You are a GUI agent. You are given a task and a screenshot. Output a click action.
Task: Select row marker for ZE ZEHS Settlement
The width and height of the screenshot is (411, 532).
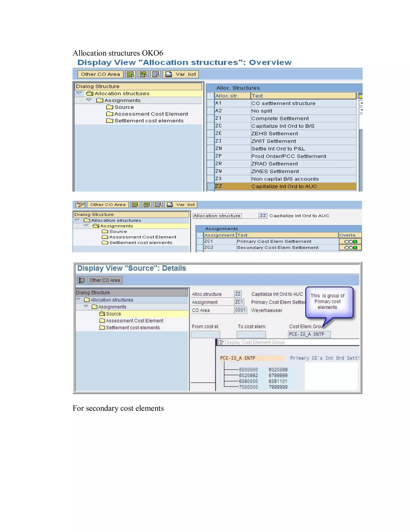210,134
